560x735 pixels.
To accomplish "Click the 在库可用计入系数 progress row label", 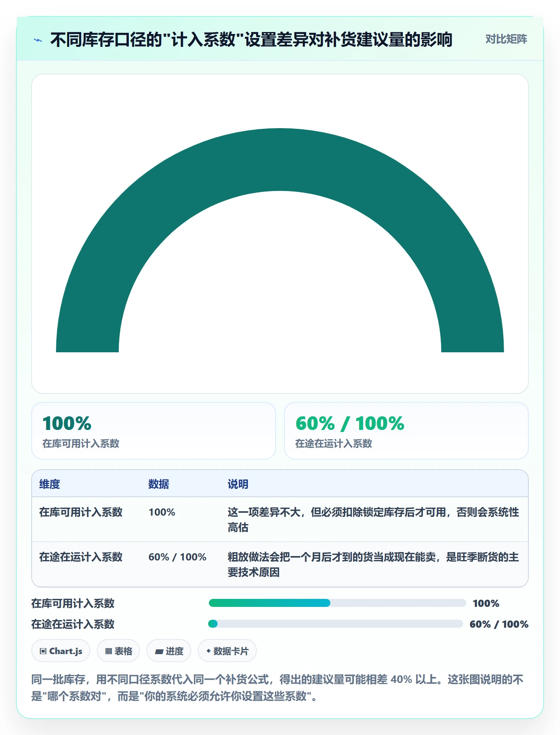I will [x=73, y=603].
